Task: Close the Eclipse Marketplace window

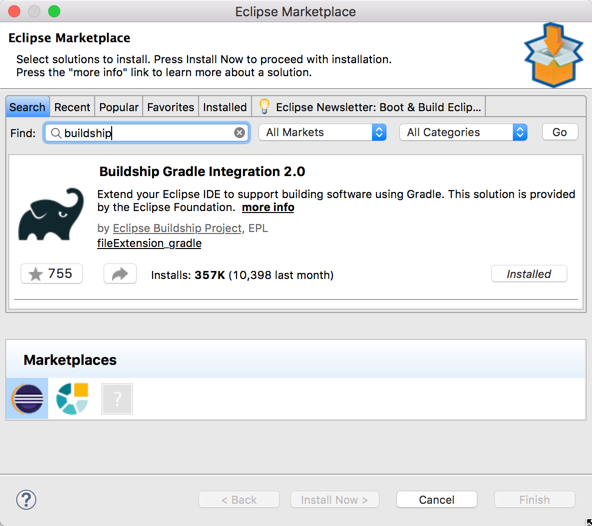Action: pos(14,11)
